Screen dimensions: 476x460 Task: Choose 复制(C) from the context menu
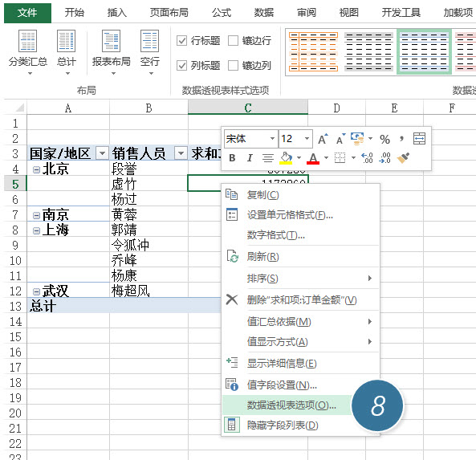pyautogui.click(x=300, y=195)
